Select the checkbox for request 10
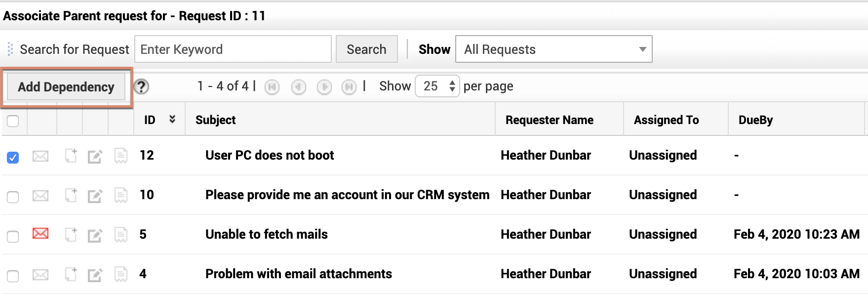 coord(13,197)
